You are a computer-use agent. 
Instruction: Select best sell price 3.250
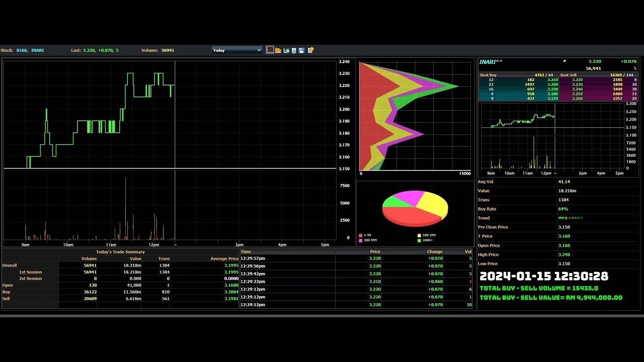577,94
